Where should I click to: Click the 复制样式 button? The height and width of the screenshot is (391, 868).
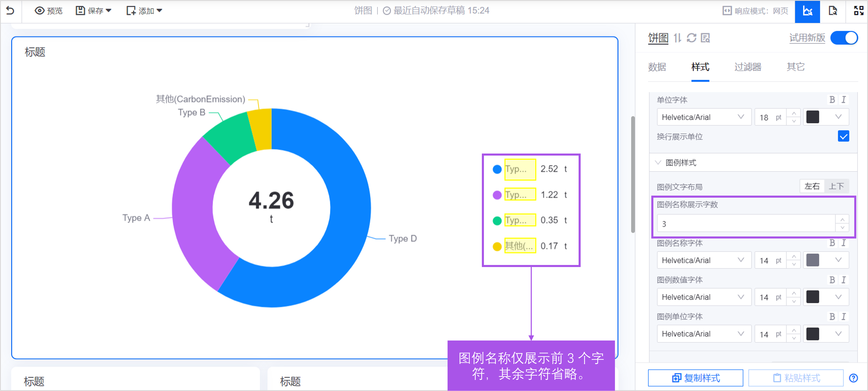pos(695,378)
